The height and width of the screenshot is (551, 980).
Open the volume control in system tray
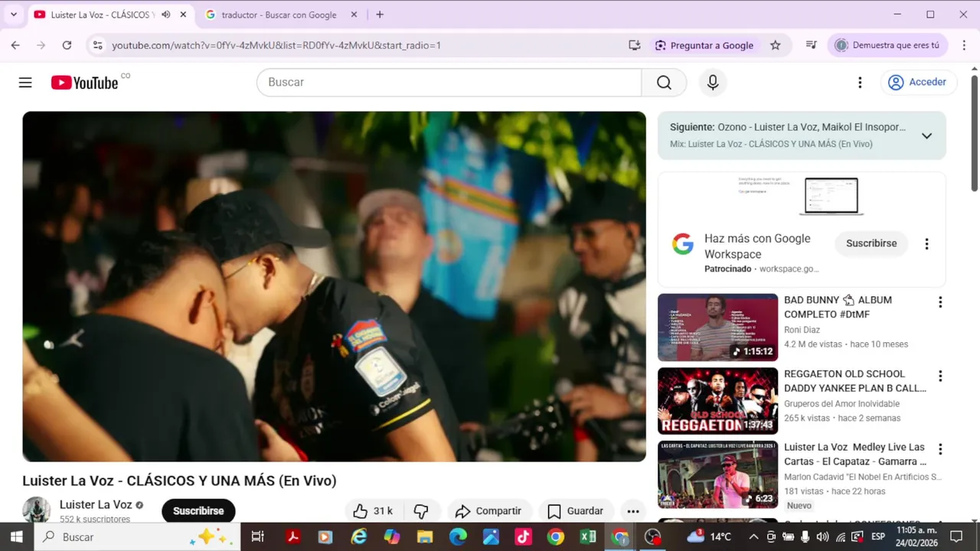(822, 536)
